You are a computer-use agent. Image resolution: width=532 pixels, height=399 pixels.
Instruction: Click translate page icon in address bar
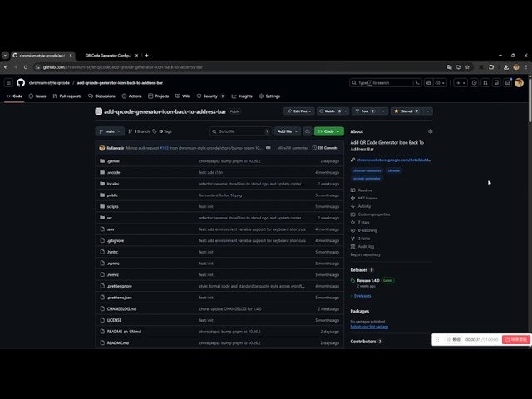449,67
